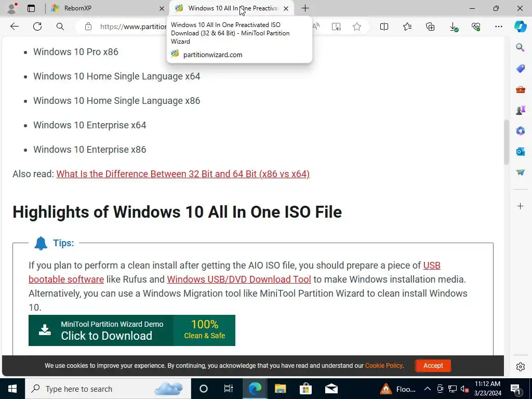Add this page to favorites
The width and height of the screenshot is (532, 399).
pos(356,26)
